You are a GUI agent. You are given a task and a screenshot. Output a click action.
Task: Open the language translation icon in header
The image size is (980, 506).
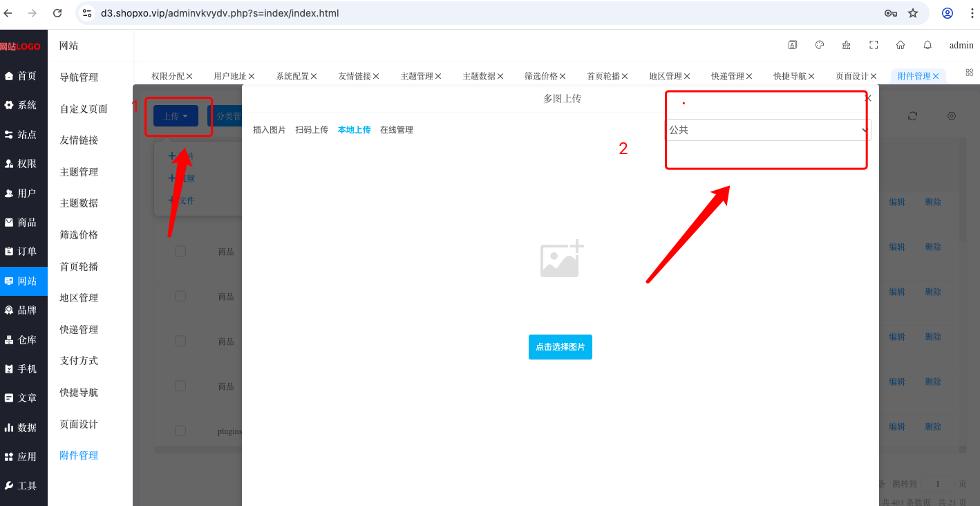coord(793,45)
